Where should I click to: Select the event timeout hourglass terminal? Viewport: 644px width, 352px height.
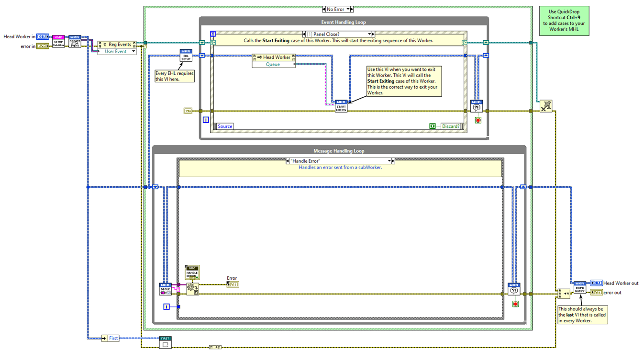click(x=213, y=34)
